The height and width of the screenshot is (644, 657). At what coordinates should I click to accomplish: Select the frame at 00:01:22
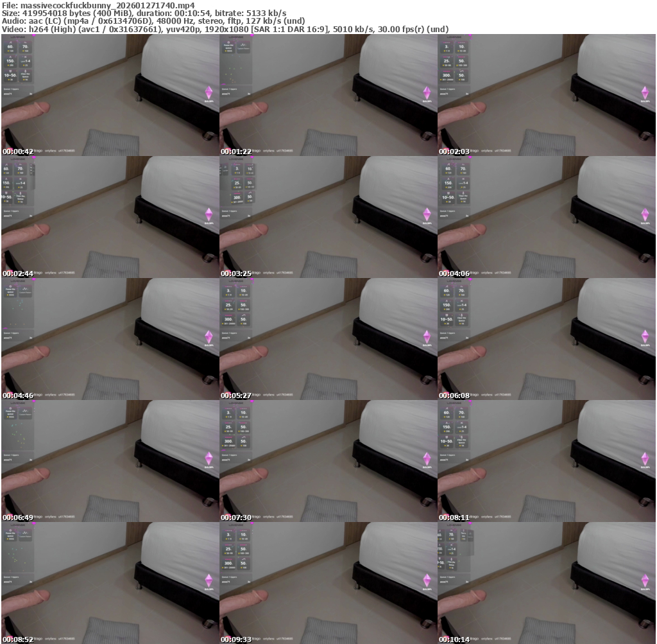click(328, 95)
